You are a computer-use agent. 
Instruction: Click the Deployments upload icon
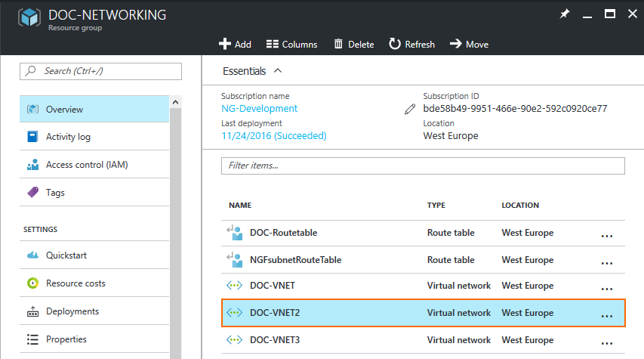[33, 311]
